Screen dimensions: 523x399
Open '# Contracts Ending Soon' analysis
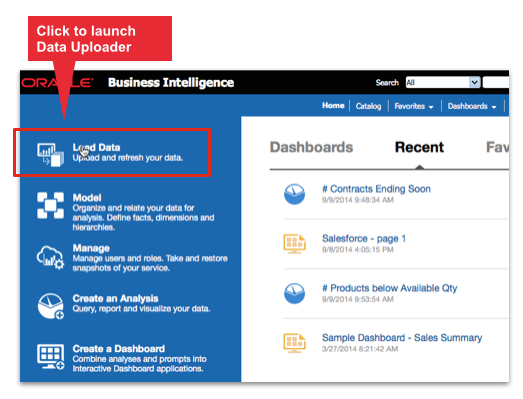[x=376, y=189]
